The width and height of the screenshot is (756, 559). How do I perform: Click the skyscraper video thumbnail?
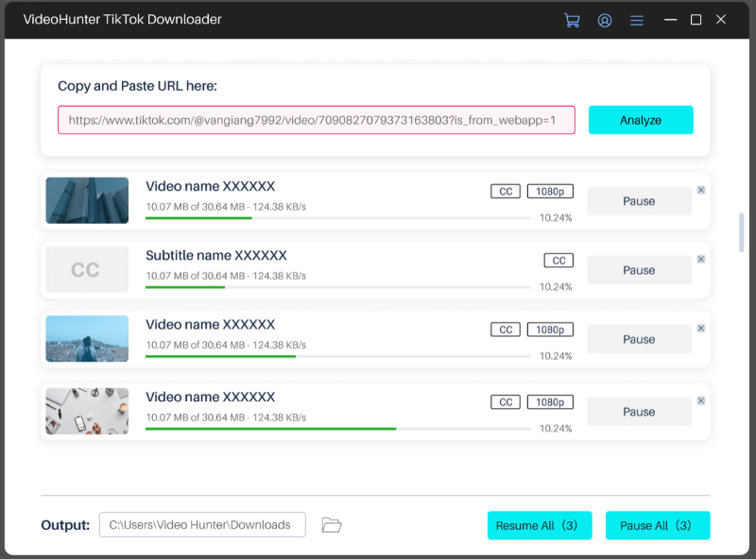click(x=87, y=200)
